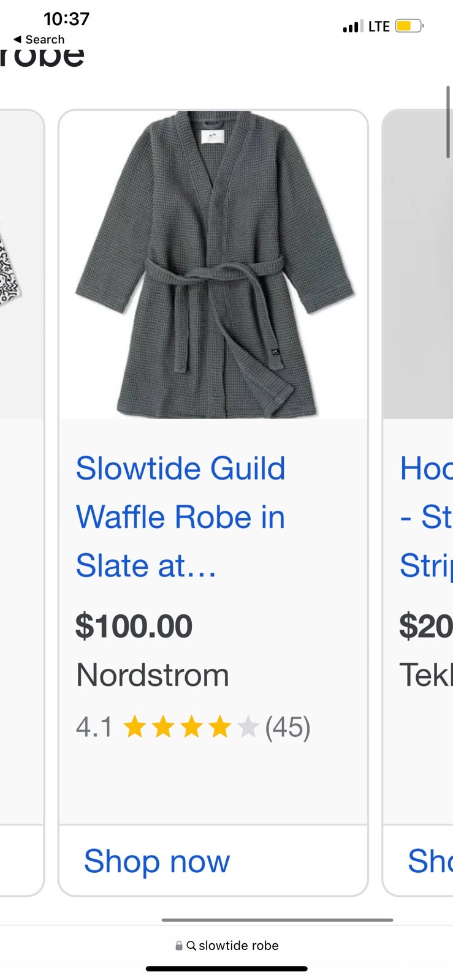
Task: Tap the partially visible Shop button at right
Action: pyautogui.click(x=430, y=861)
